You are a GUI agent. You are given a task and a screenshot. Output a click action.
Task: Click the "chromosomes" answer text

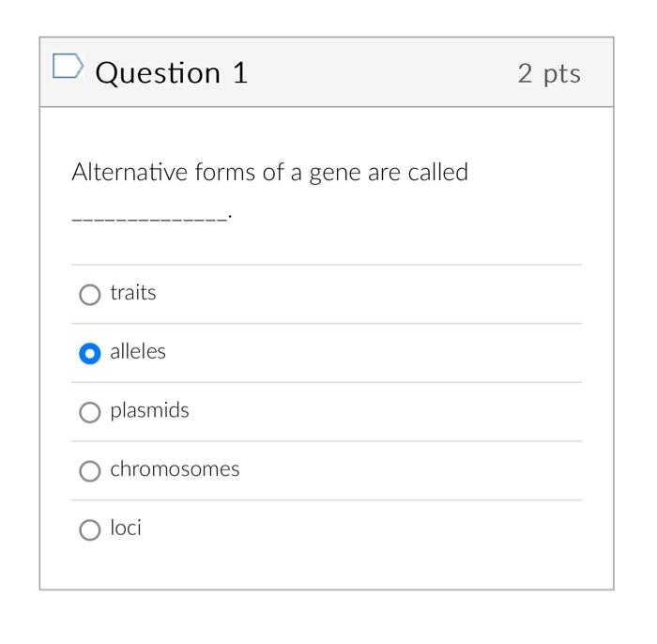pos(175,469)
